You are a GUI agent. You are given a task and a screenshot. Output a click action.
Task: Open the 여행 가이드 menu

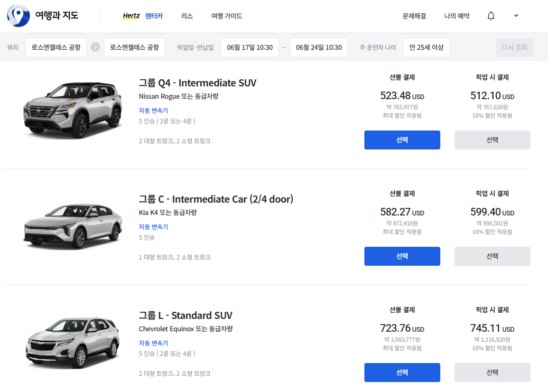227,16
